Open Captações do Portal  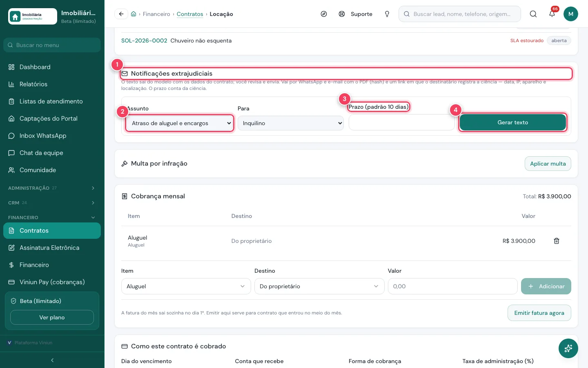(52, 119)
